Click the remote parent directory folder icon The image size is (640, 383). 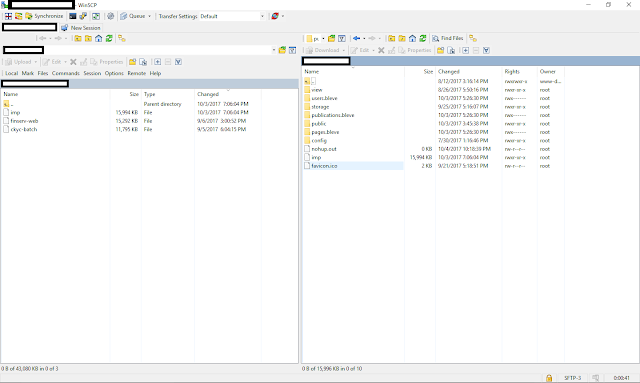click(x=392, y=38)
